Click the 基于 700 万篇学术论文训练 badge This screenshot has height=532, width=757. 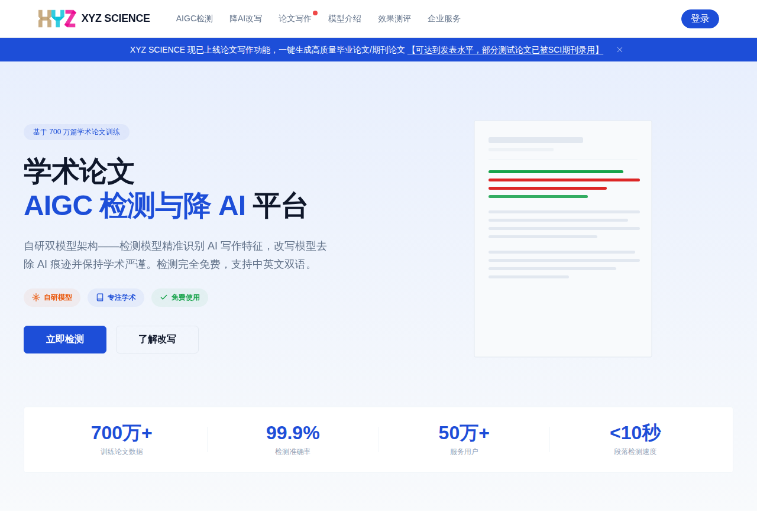(76, 132)
